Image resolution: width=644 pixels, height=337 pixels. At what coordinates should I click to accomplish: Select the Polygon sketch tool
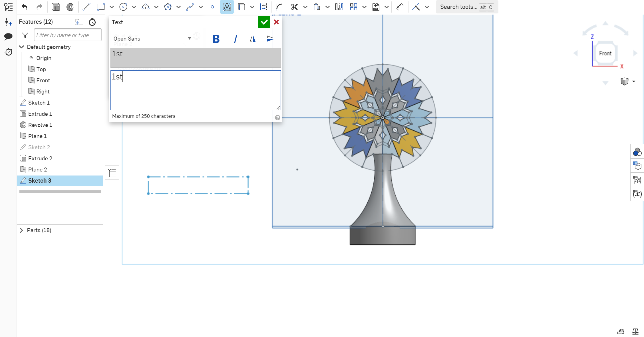(x=168, y=7)
